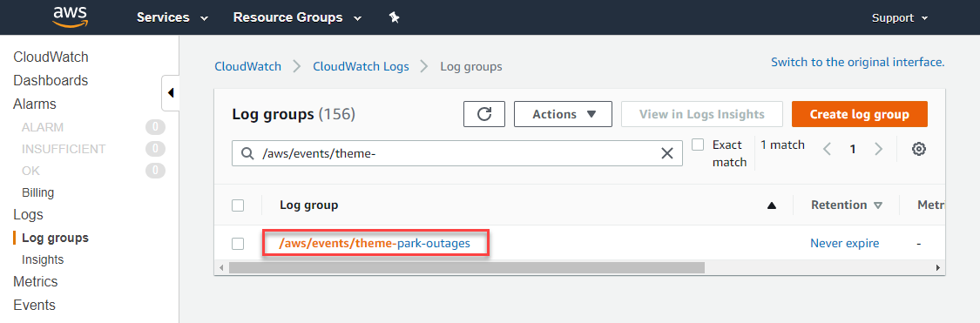Collapse the left navigation panel
The height and width of the screenshot is (323, 980).
171,93
